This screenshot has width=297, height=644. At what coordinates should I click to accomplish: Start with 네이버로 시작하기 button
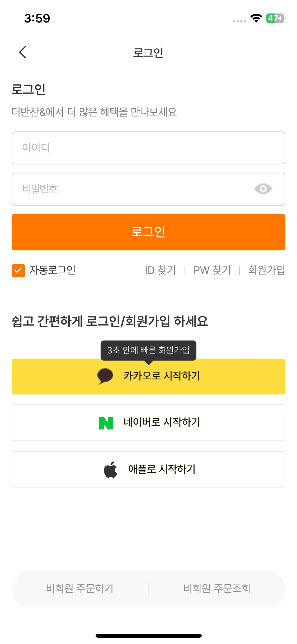click(x=148, y=423)
